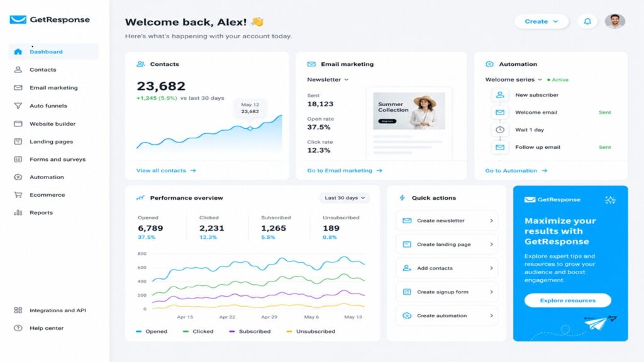
Task: Click the Email marketing card envelope icon
Action: click(x=311, y=64)
